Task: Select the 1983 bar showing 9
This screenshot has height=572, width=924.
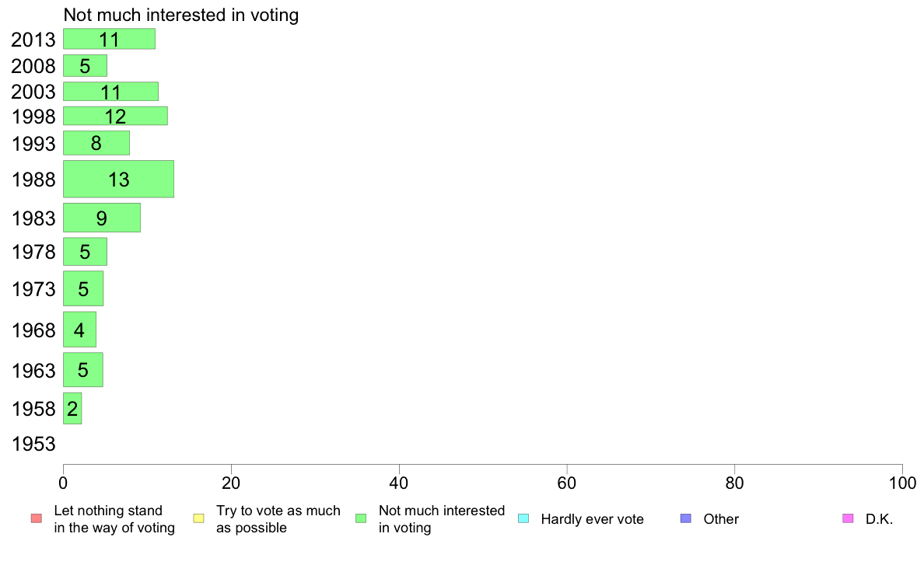Action: click(x=102, y=218)
